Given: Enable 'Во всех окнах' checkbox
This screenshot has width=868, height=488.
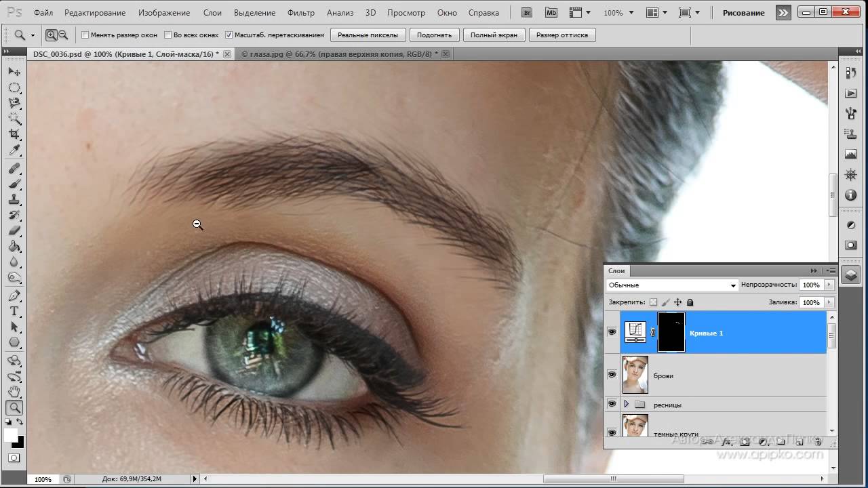Looking at the screenshot, I should click(168, 35).
